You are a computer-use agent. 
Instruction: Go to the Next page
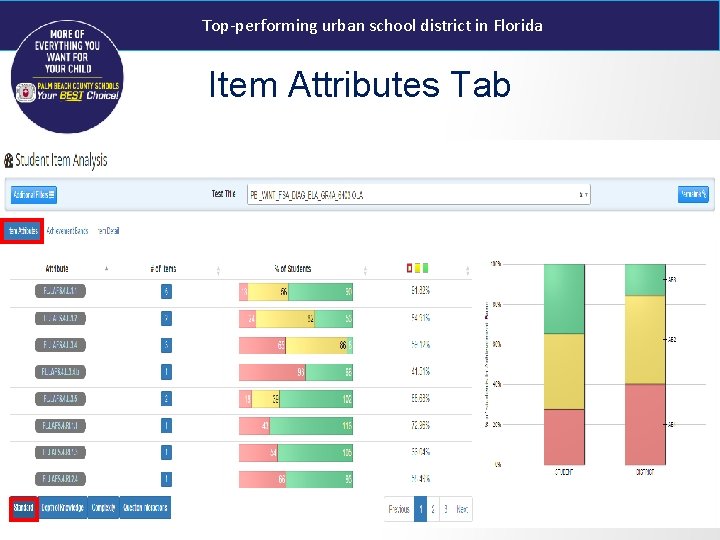[462, 509]
